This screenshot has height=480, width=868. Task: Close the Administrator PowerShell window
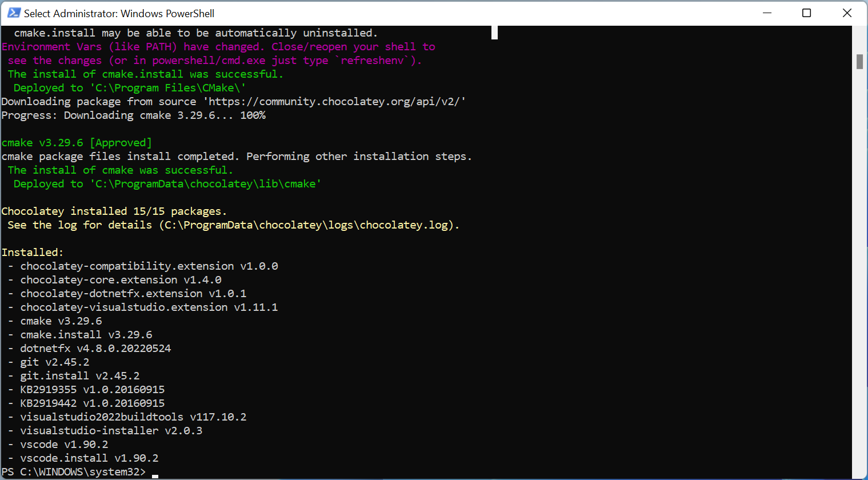pyautogui.click(x=847, y=13)
